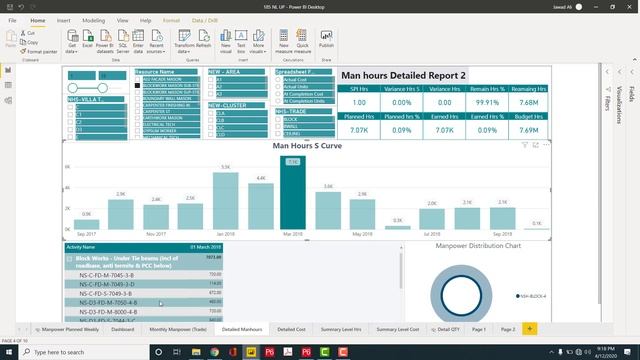Click Refresh in the Queries group
640x360 pixels.
(203, 39)
